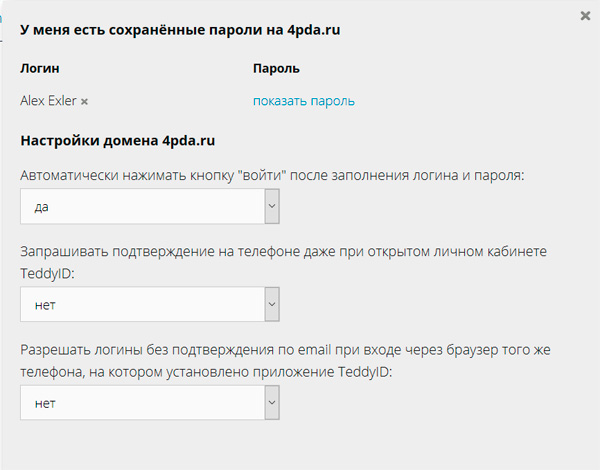The width and height of the screenshot is (600, 470).
Task: Click the 'TeddyID:' text above the second dropdown
Action: coord(52,271)
